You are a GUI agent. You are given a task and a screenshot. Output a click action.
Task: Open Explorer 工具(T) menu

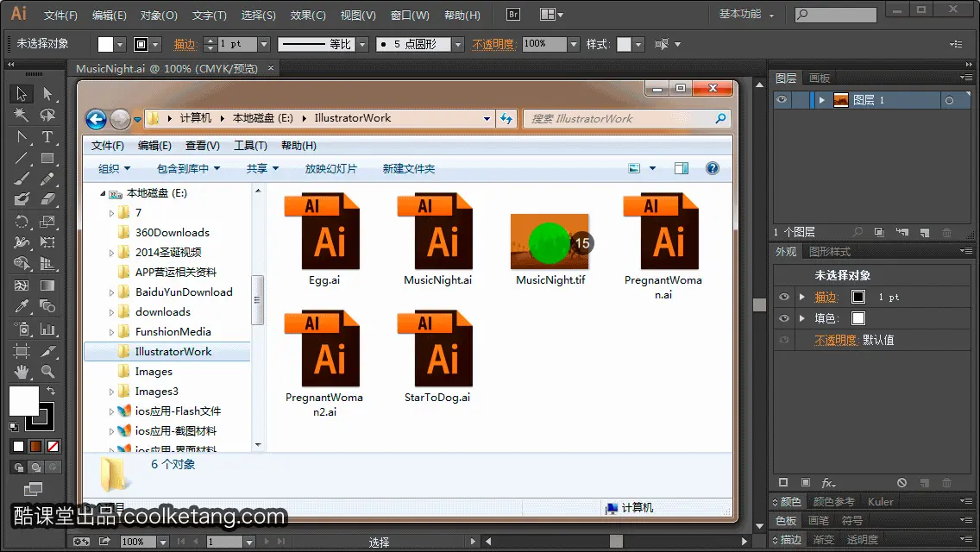click(251, 146)
